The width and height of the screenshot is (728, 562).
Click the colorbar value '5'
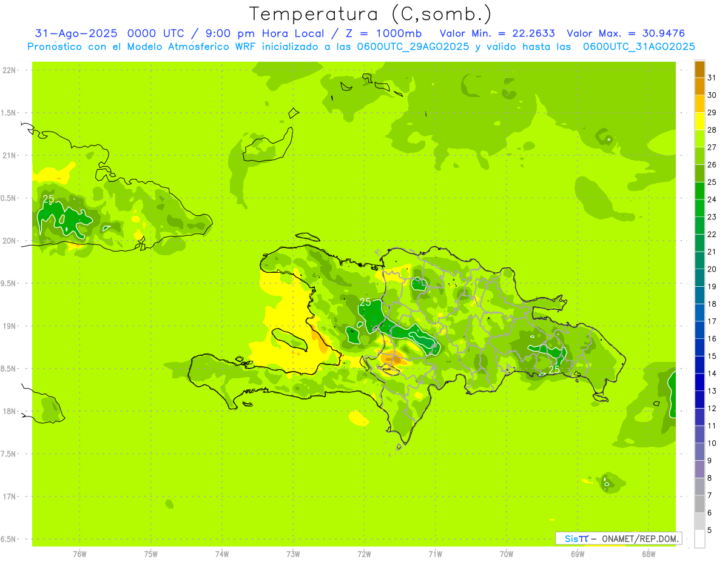710,530
